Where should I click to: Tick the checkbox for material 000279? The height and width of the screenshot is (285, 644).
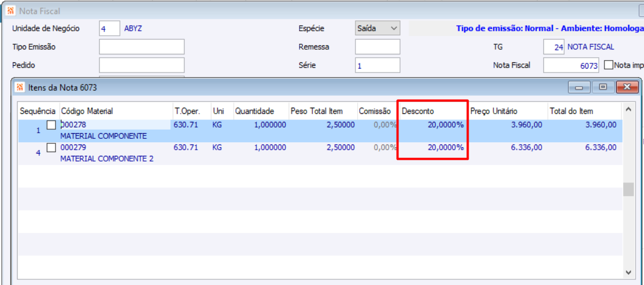pyautogui.click(x=51, y=148)
